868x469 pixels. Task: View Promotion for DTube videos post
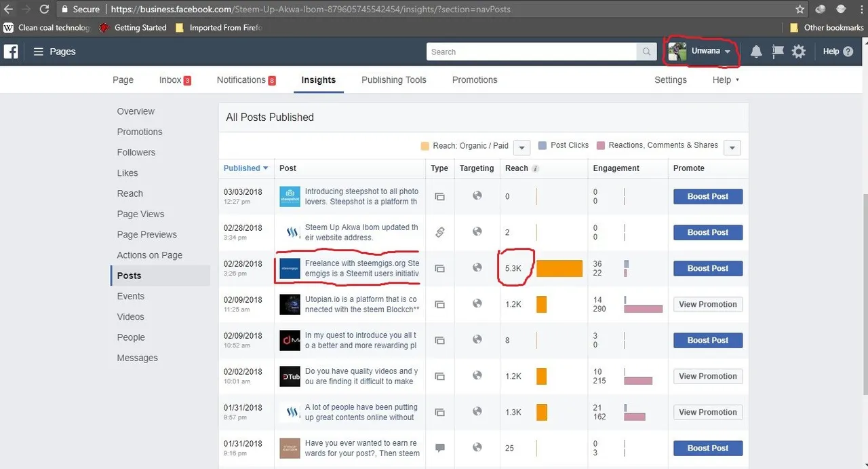pyautogui.click(x=708, y=377)
